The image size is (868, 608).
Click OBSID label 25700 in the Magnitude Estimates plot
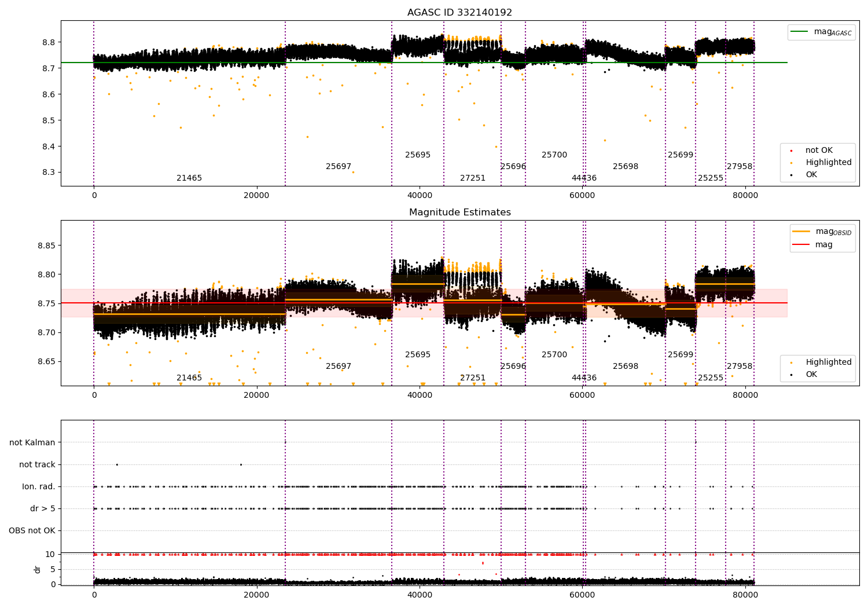coord(554,355)
